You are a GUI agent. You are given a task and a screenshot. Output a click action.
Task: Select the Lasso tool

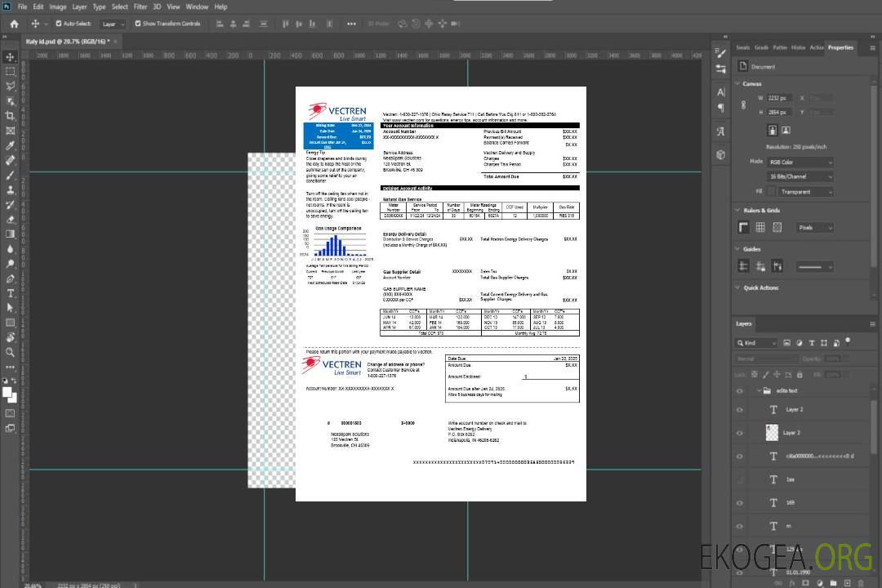pyautogui.click(x=10, y=87)
